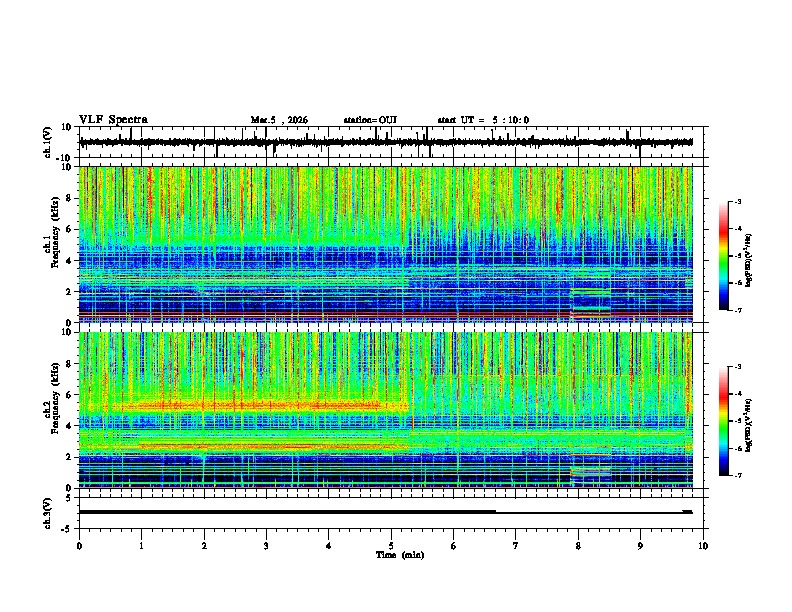Click time axis tick label "9"
This screenshot has height=612, width=792.
640,546
